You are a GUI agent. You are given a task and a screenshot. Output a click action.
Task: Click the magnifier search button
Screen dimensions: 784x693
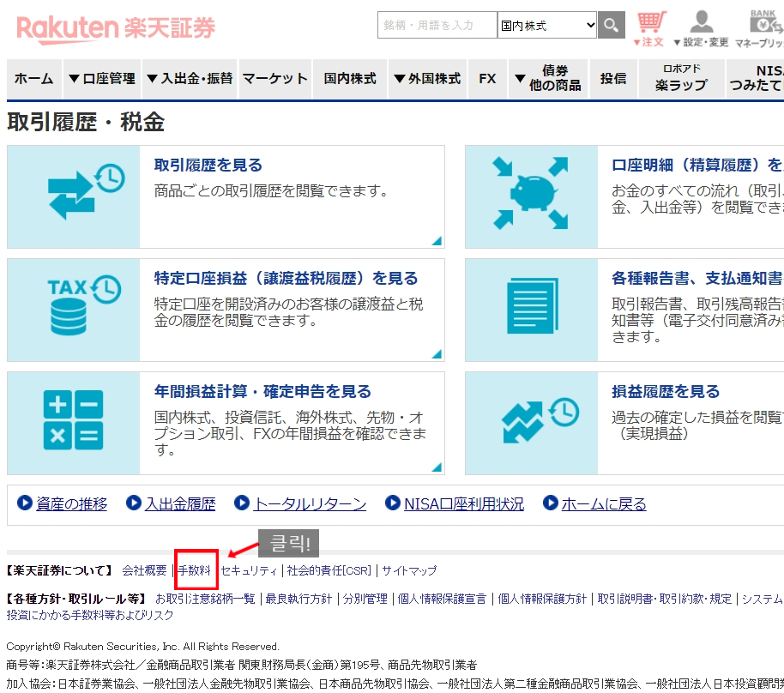(611, 25)
